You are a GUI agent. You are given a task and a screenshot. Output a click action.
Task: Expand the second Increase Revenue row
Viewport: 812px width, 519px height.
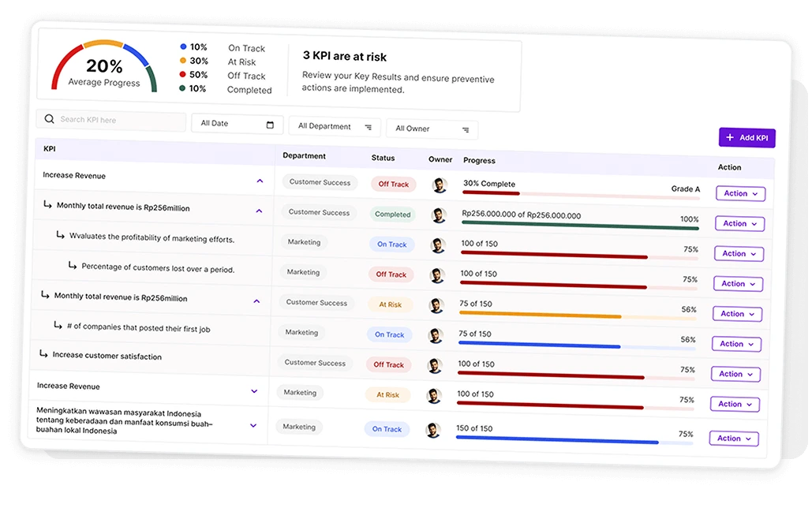click(254, 390)
